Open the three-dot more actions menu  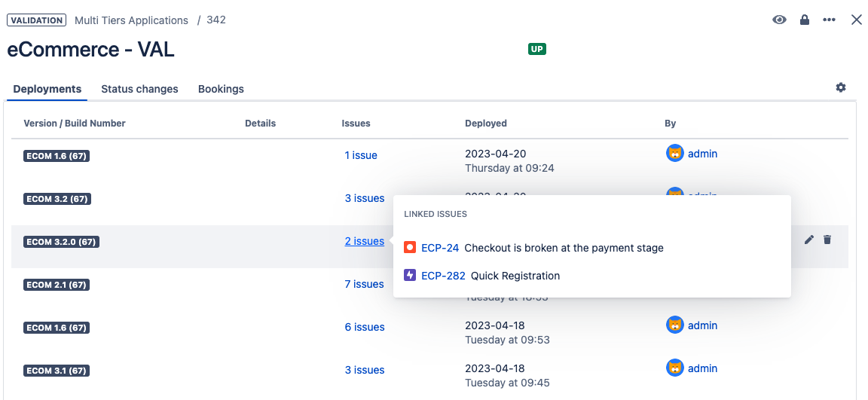(x=830, y=20)
